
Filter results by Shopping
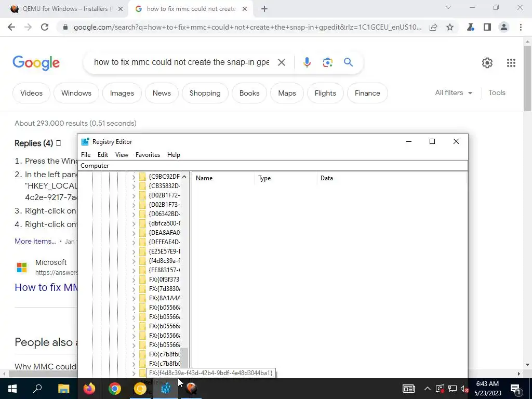[205, 93]
